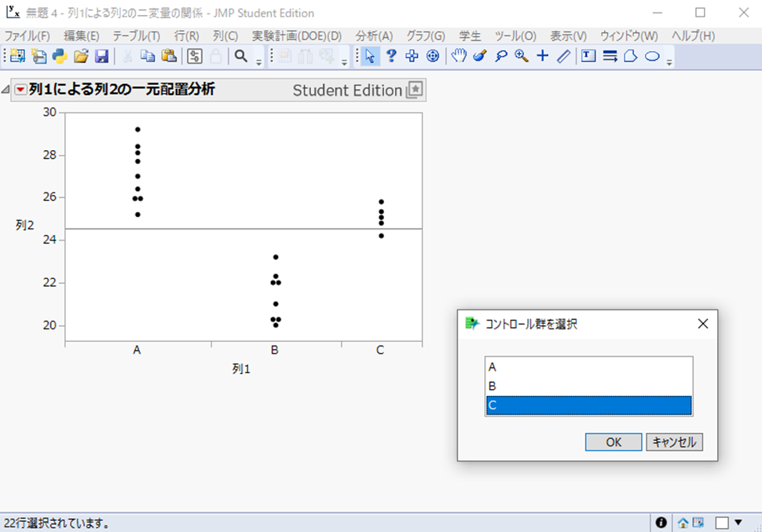Select the Grabber hand tool
Screen dimensions: 762x532
click(459, 56)
